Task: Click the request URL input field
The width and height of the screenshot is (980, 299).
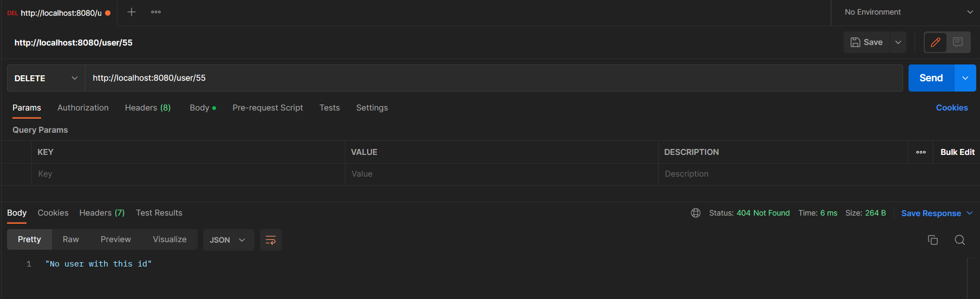Action: tap(487, 78)
